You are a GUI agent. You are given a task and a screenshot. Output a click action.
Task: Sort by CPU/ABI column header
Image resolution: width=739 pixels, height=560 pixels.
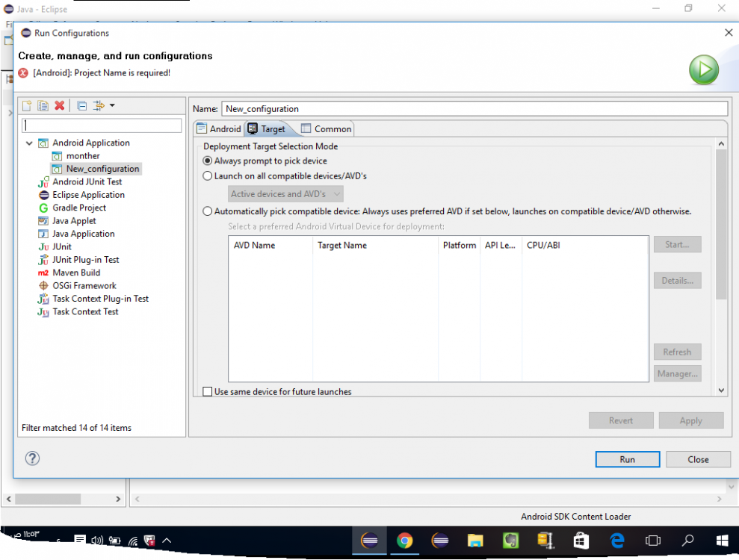pyautogui.click(x=585, y=245)
